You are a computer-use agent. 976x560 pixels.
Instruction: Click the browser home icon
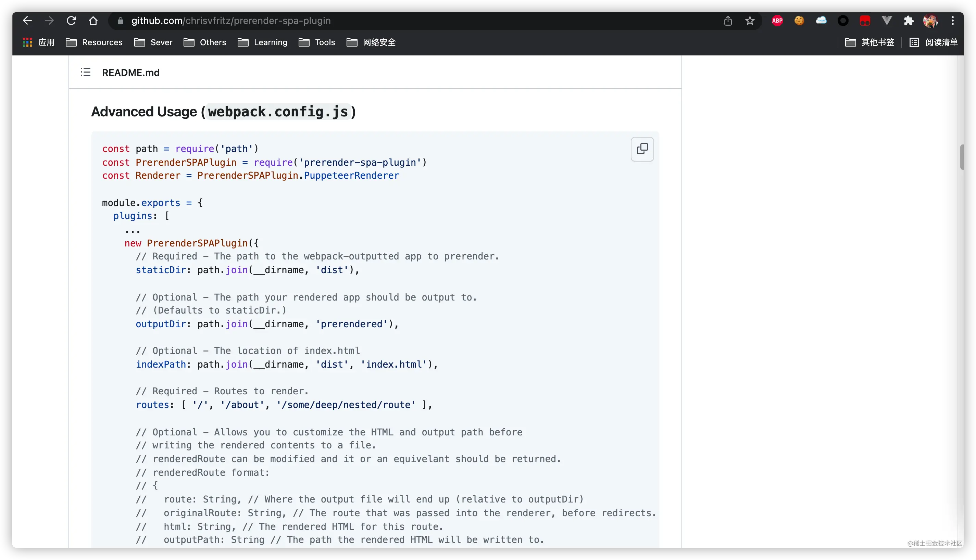93,20
